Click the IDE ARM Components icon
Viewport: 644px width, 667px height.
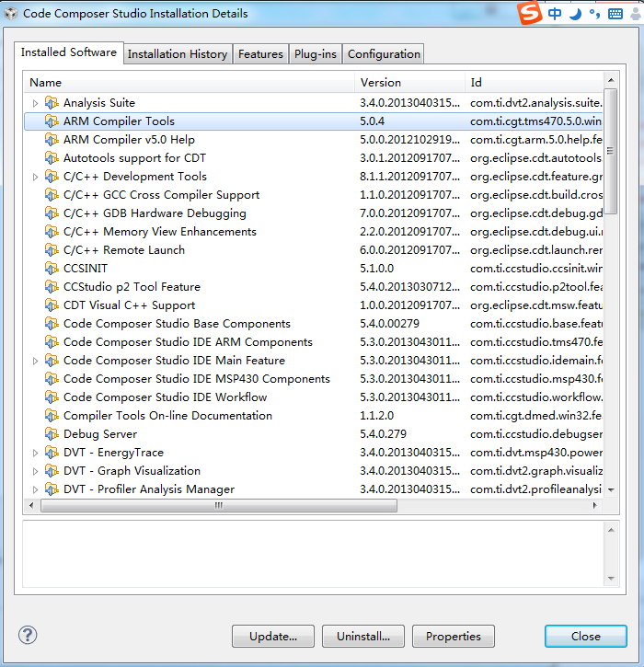click(52, 342)
